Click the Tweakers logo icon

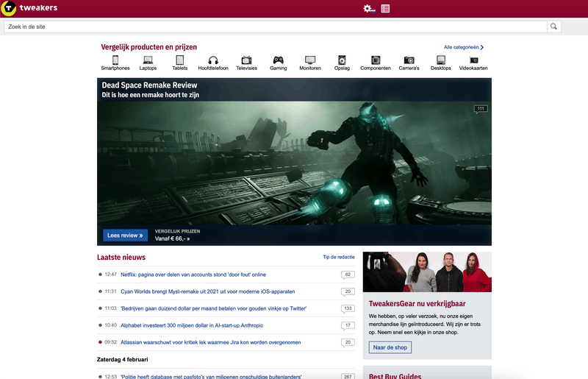click(x=8, y=8)
